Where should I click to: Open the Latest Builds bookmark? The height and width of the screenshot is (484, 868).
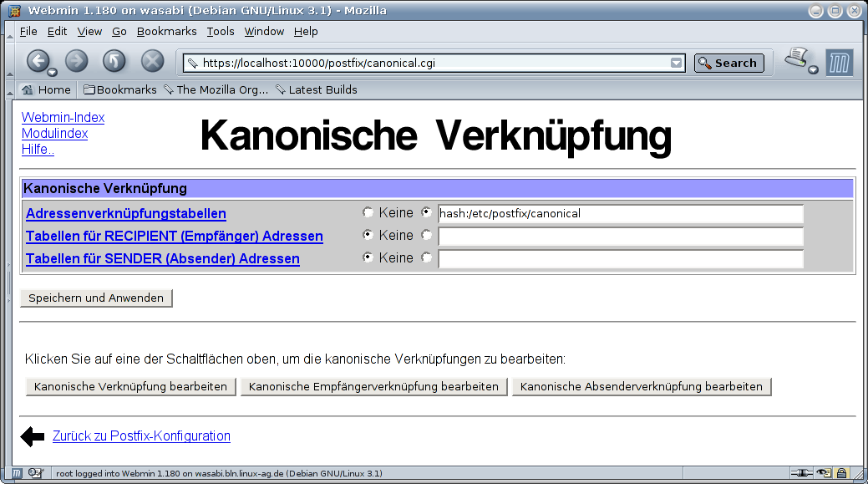[x=317, y=89]
